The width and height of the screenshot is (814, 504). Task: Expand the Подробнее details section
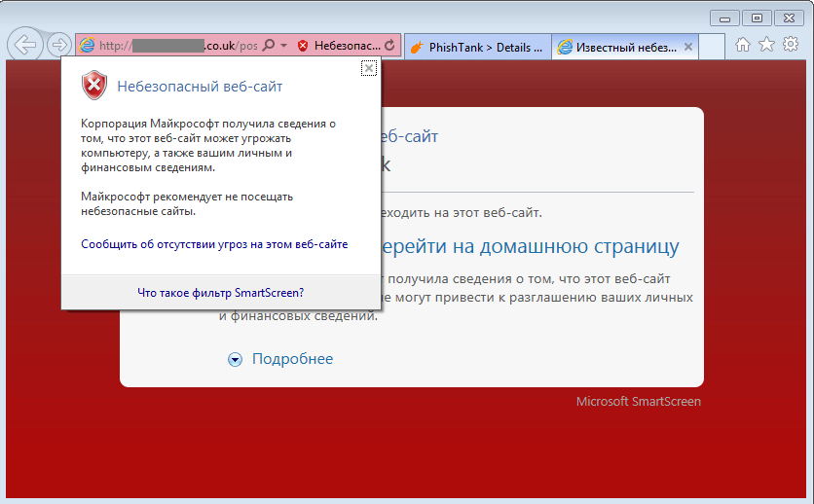281,359
